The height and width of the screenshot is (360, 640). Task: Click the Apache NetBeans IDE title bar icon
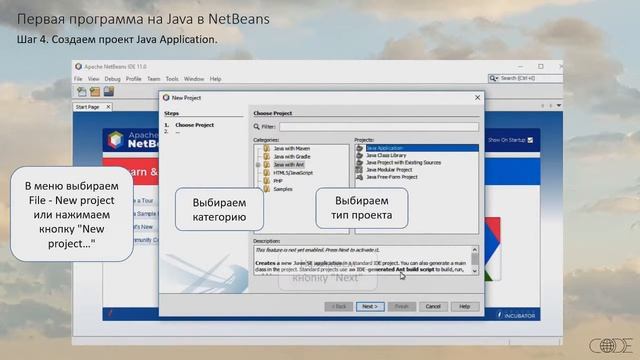coord(78,67)
